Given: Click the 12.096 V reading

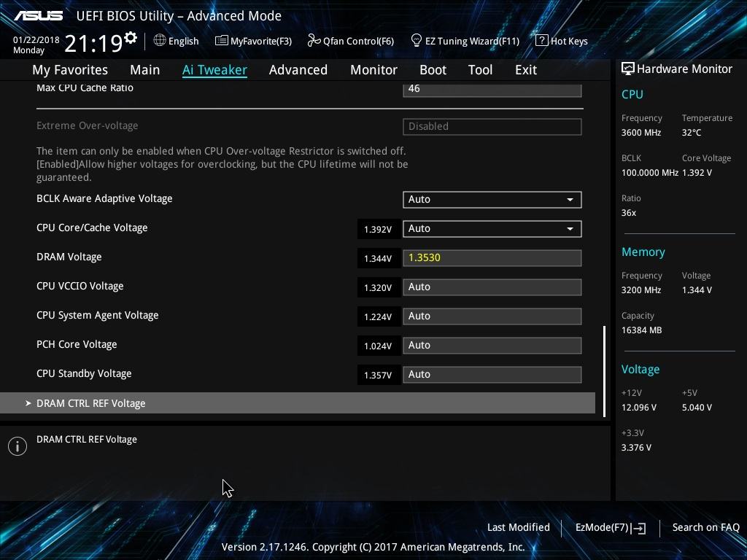Looking at the screenshot, I should 639,408.
